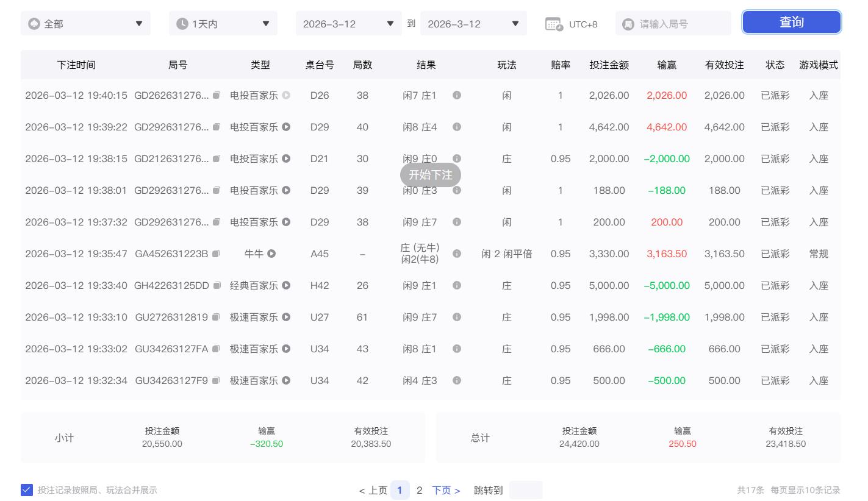Open info for the 牛牛 result 庄(无牛)

pos(456,254)
